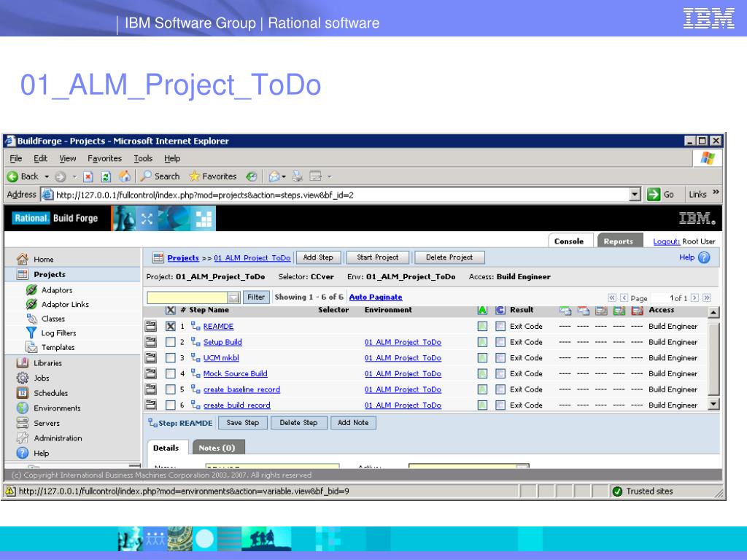Open Mail button dropdown arrow
Viewport: 747px width, 560px height.
point(284,176)
